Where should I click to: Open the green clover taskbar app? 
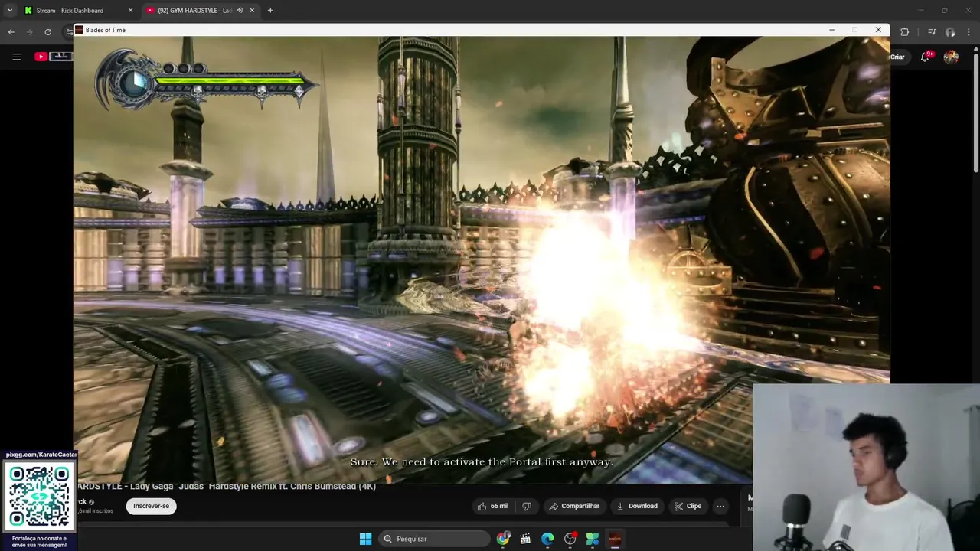593,539
